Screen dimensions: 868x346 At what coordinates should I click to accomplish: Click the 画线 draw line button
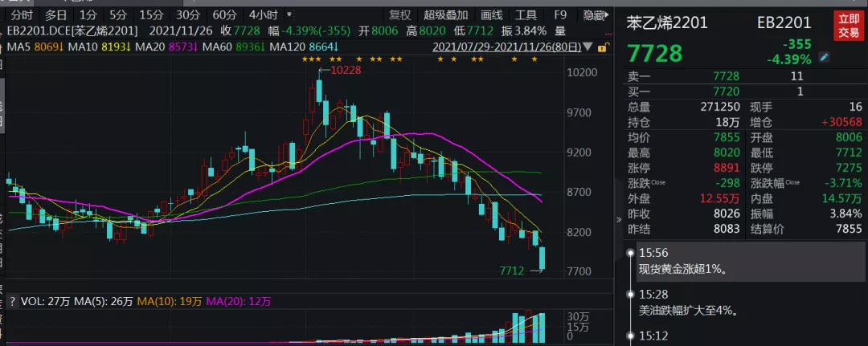point(492,15)
